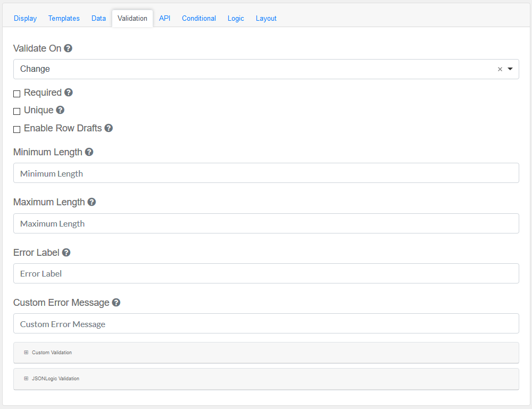
Task: Open the Validate On dropdown arrow
Action: [x=510, y=69]
